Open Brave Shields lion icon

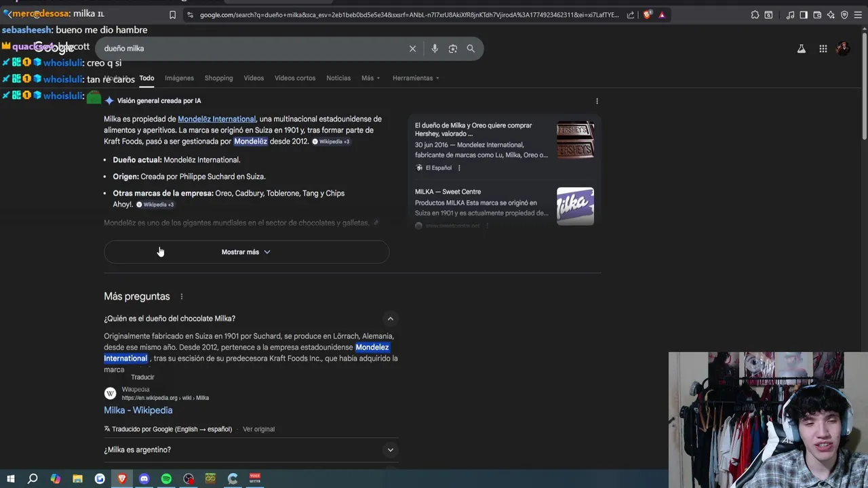[648, 15]
